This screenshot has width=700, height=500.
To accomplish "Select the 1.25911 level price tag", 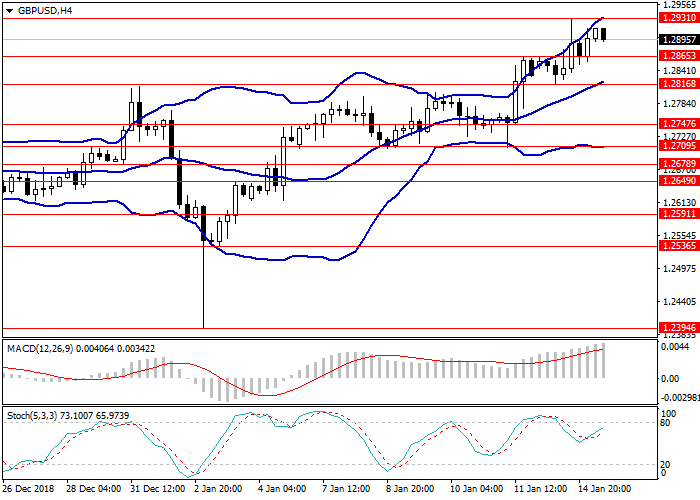I will click(677, 214).
